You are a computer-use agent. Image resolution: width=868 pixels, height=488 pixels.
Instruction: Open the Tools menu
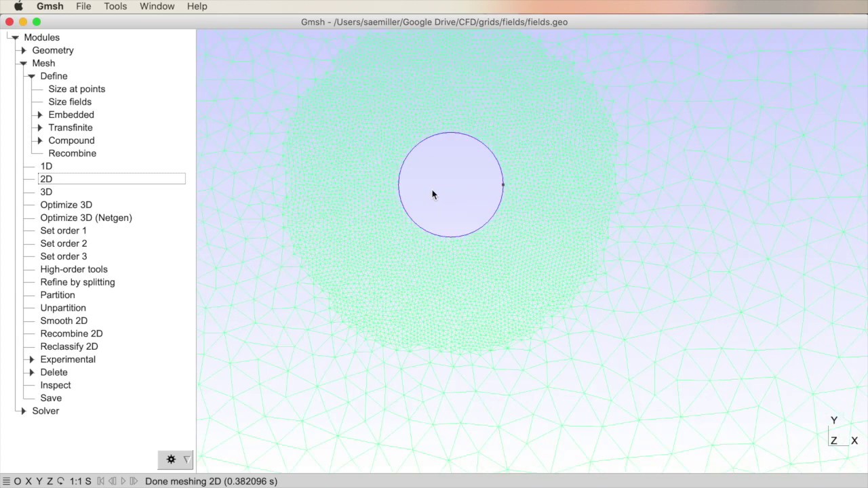(115, 6)
